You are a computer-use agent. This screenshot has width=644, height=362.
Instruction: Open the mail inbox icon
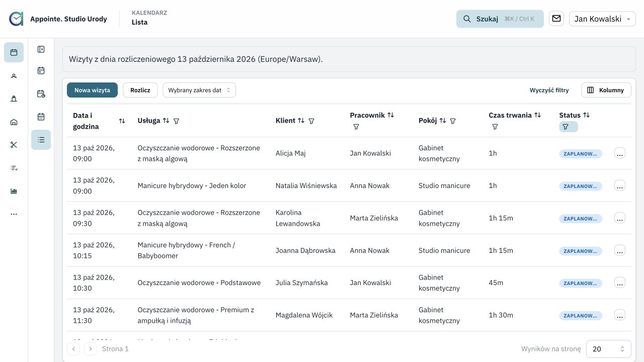click(556, 19)
